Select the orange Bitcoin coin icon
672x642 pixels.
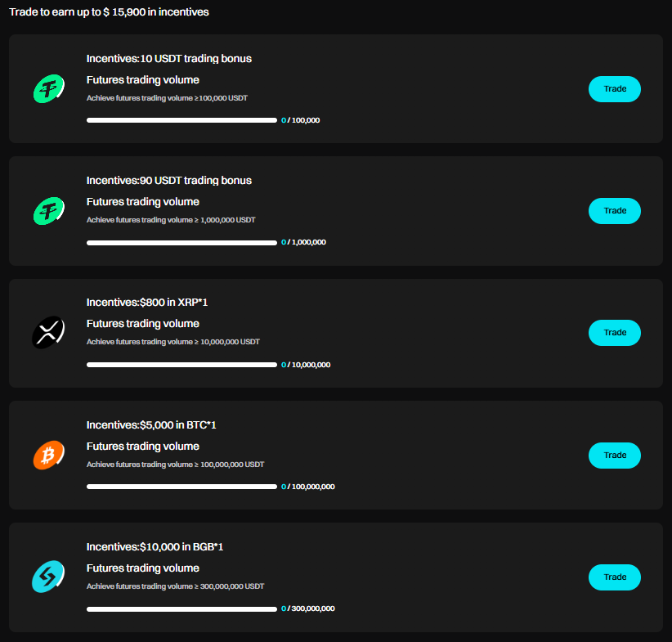click(x=49, y=455)
